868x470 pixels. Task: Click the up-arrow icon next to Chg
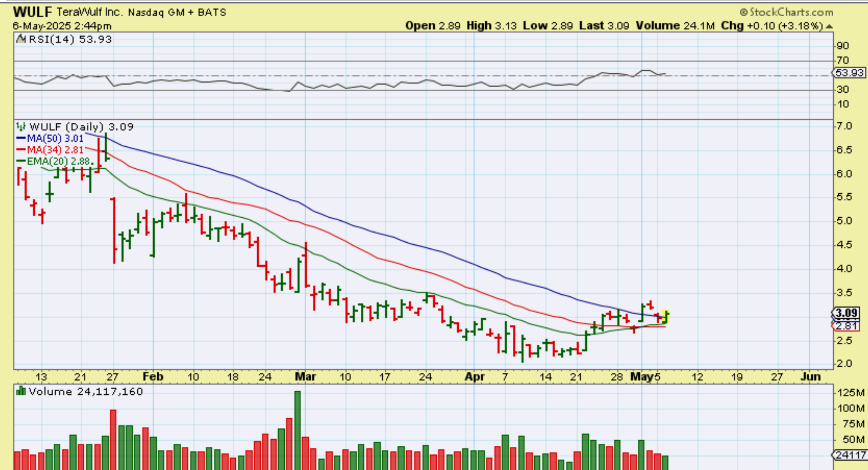(829, 26)
